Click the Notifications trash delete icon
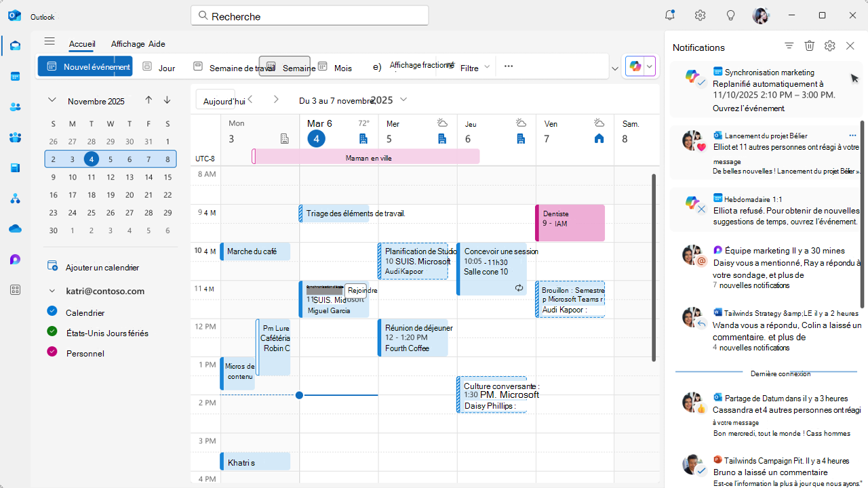868x488 pixels. click(x=809, y=45)
